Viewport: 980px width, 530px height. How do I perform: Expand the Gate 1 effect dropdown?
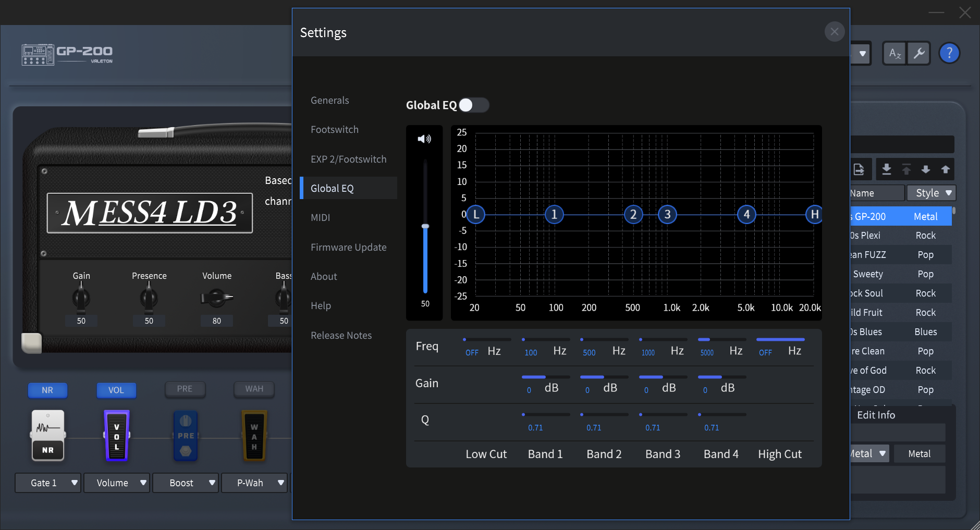pyautogui.click(x=48, y=483)
